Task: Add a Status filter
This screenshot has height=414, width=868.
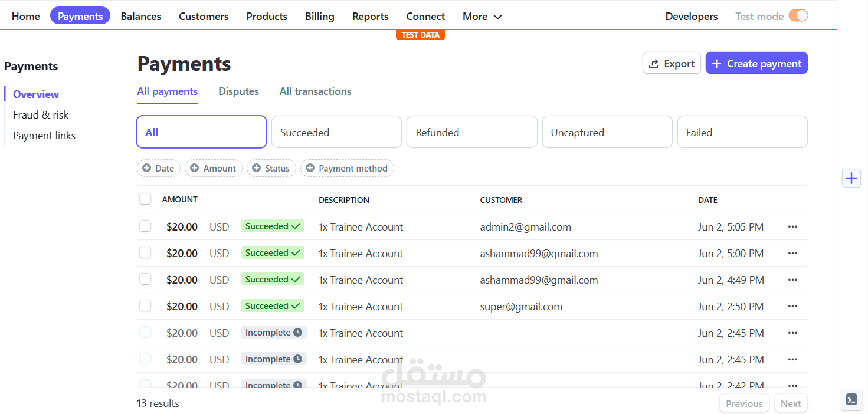Action: point(271,169)
